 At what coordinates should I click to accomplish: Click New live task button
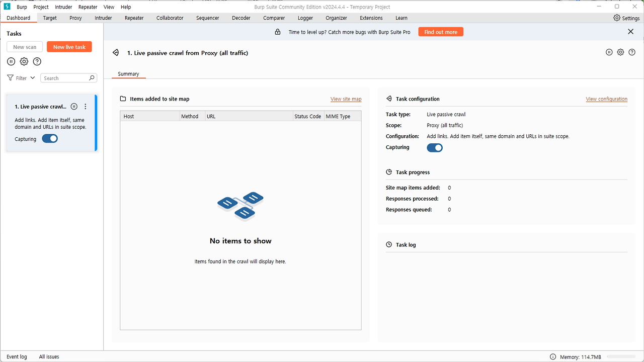[69, 47]
